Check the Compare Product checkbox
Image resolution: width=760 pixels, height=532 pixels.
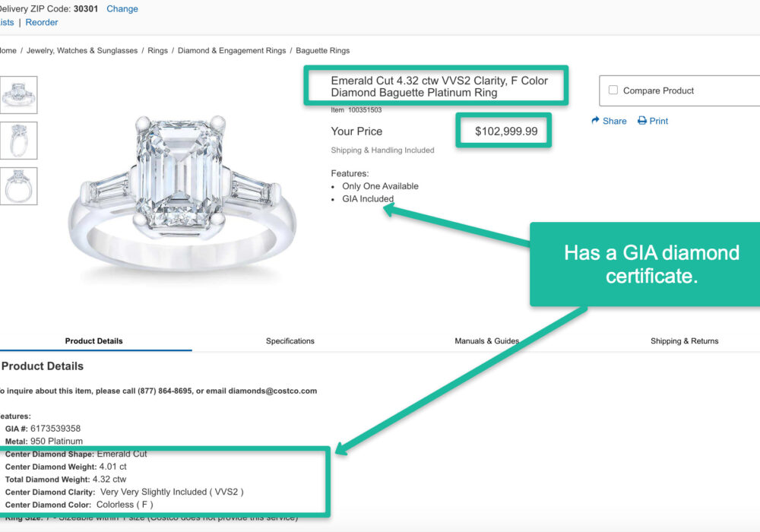pyautogui.click(x=613, y=90)
